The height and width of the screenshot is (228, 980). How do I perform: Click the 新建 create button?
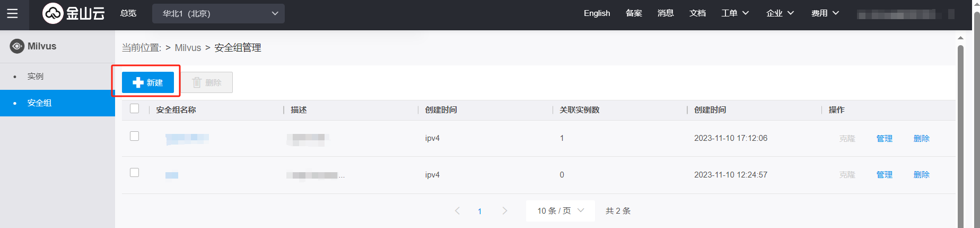point(148,82)
